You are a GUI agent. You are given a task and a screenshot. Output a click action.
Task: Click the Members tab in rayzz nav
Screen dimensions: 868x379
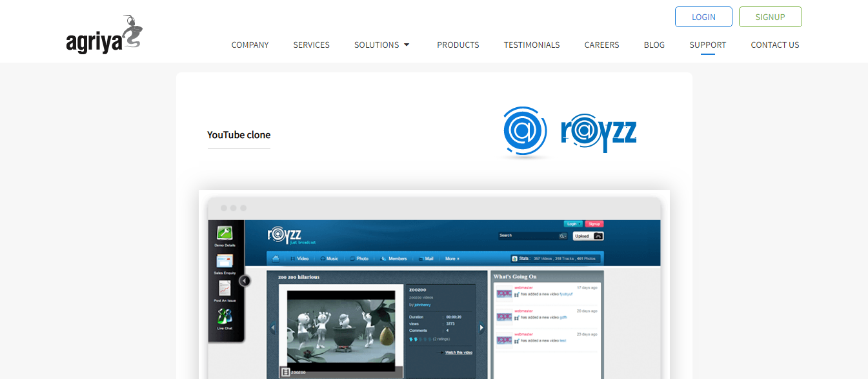[394, 259]
